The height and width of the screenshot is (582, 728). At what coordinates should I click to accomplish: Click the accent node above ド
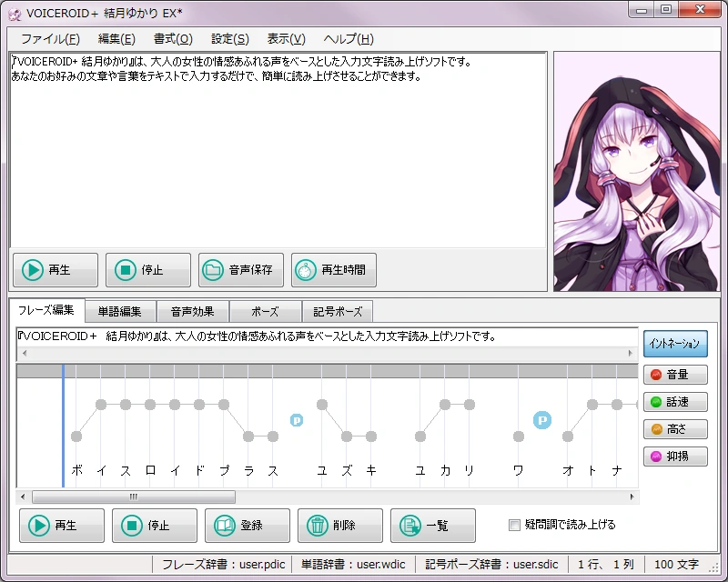199,405
